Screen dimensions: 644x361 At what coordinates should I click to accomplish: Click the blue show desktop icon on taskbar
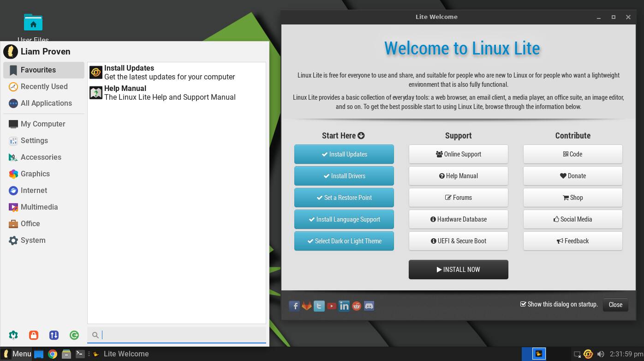coord(39,354)
